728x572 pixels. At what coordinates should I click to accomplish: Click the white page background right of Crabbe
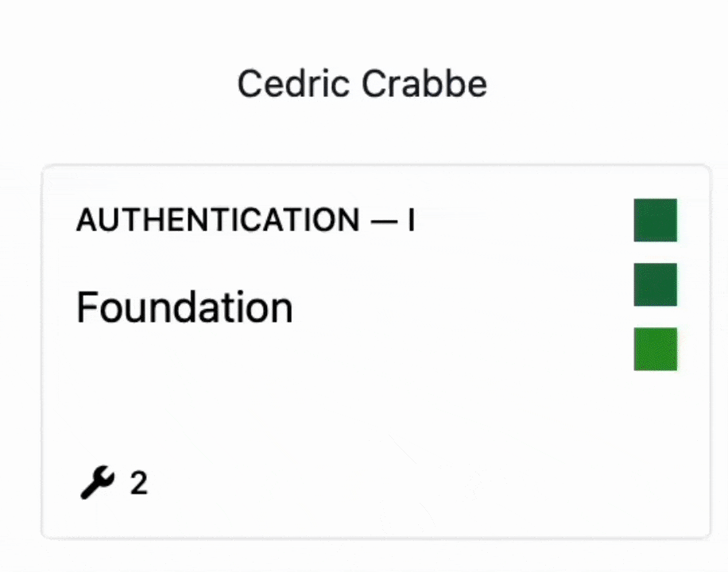pos(604,83)
